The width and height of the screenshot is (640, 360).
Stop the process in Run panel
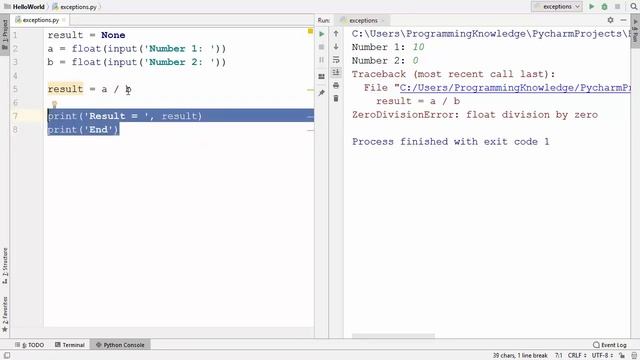(322, 47)
